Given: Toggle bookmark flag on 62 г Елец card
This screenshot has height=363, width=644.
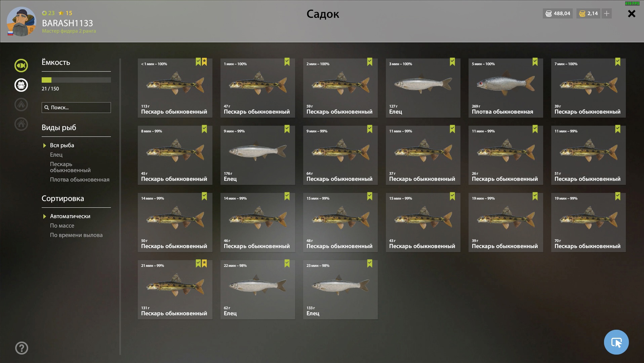Looking at the screenshot, I should pyautogui.click(x=287, y=264).
